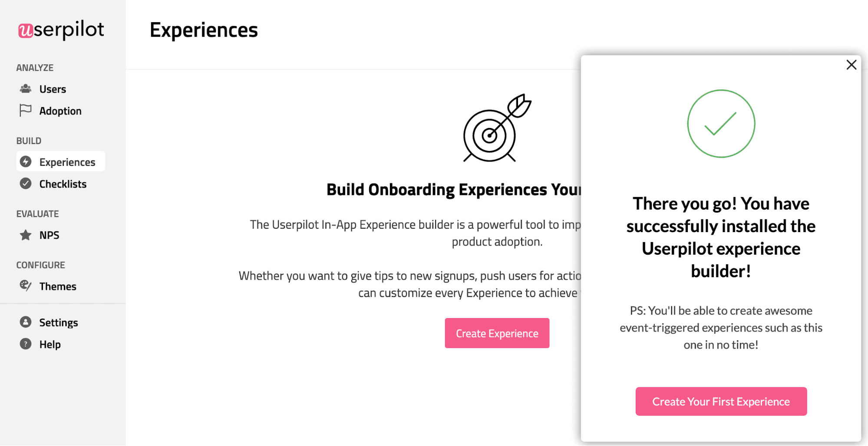This screenshot has height=446, width=868.
Task: Click the green success checkmark circle
Action: 721,124
